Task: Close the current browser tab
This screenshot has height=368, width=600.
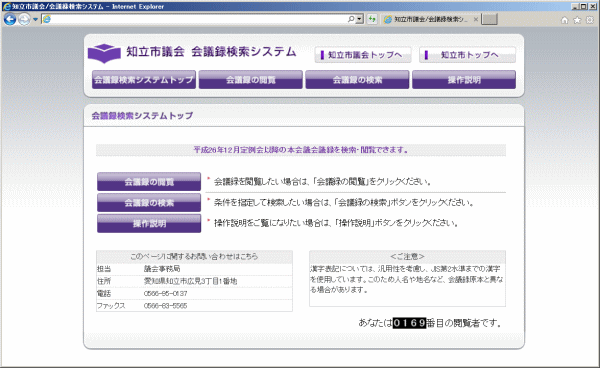Action: tap(476, 19)
